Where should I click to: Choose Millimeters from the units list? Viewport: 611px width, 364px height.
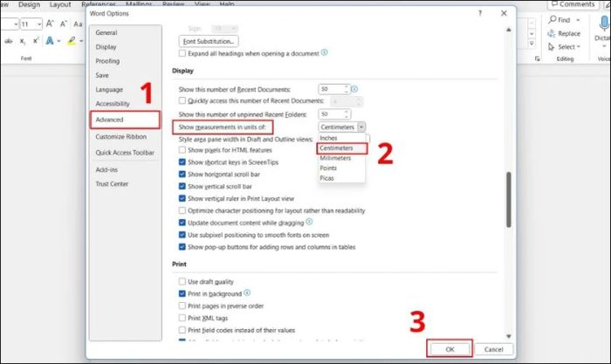pos(342,158)
